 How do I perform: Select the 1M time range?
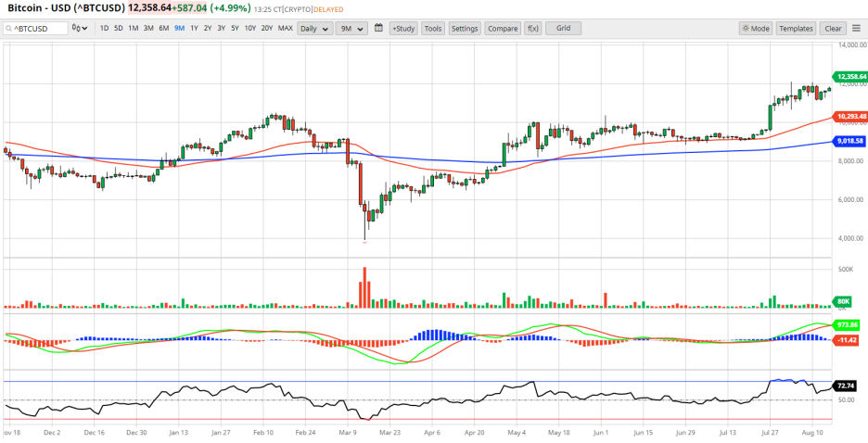pos(134,28)
